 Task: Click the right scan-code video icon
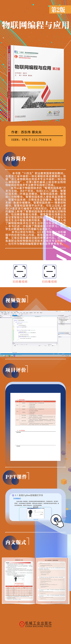tap(50, 271)
